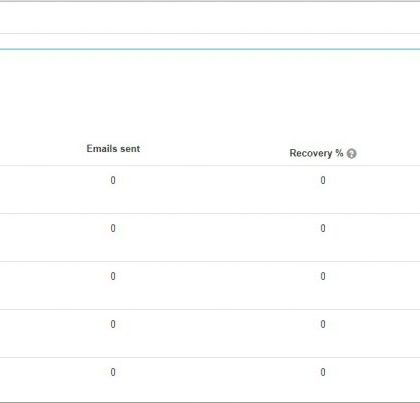The width and height of the screenshot is (420, 403).
Task: Click the blank area between second row values
Action: coord(218,237)
